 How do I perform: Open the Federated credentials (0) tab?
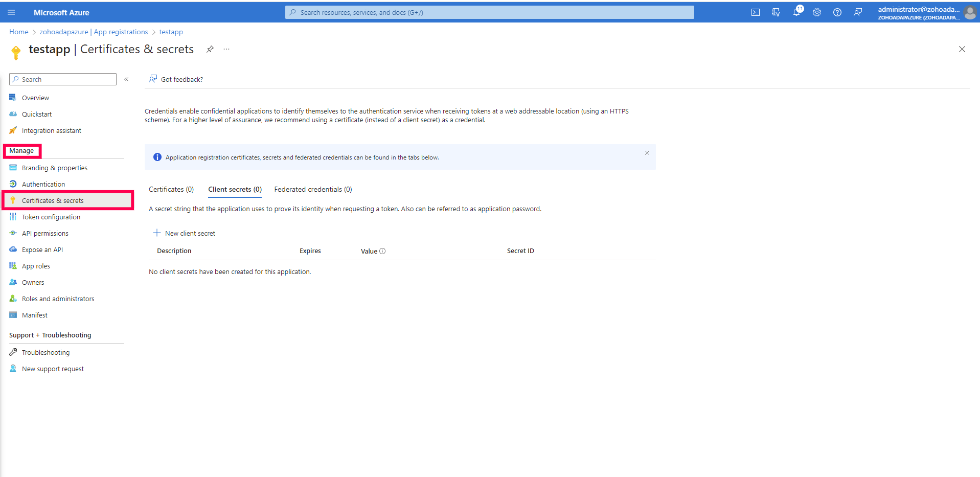click(313, 189)
